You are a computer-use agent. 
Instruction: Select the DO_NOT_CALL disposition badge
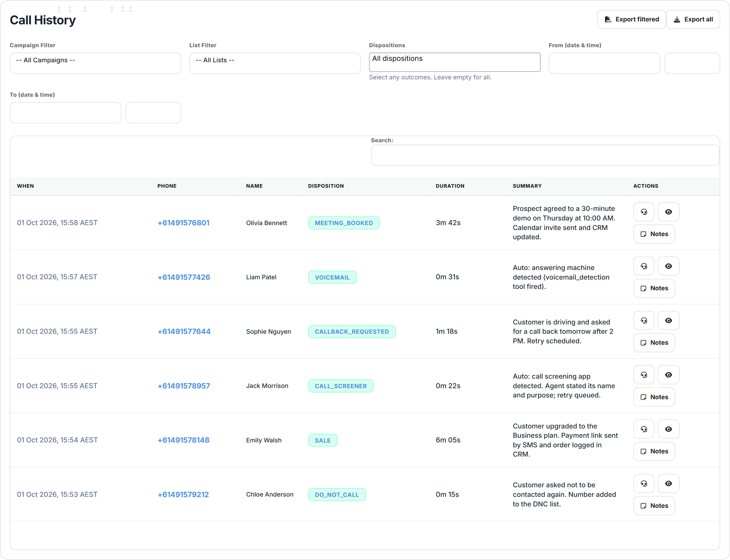[337, 495]
